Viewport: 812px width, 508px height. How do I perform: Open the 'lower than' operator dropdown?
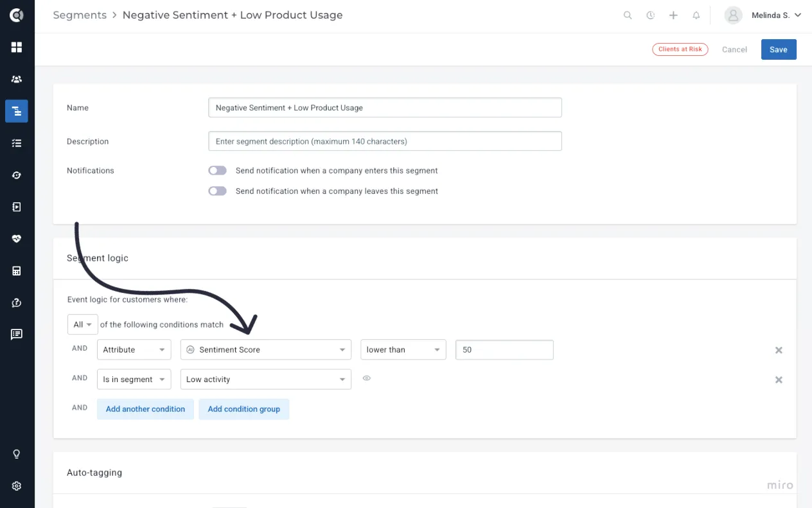pos(403,350)
